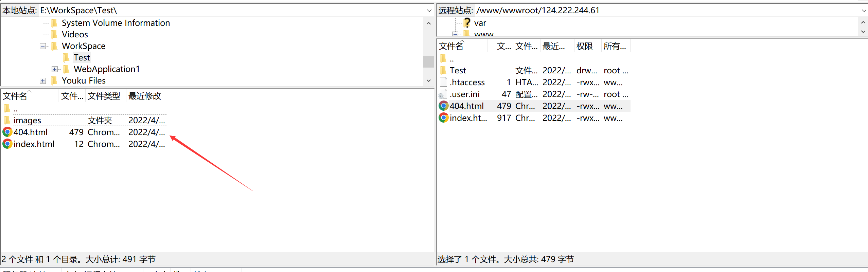The width and height of the screenshot is (868, 272).
Task: Sort local files by 文件类型 column
Action: [x=106, y=96]
